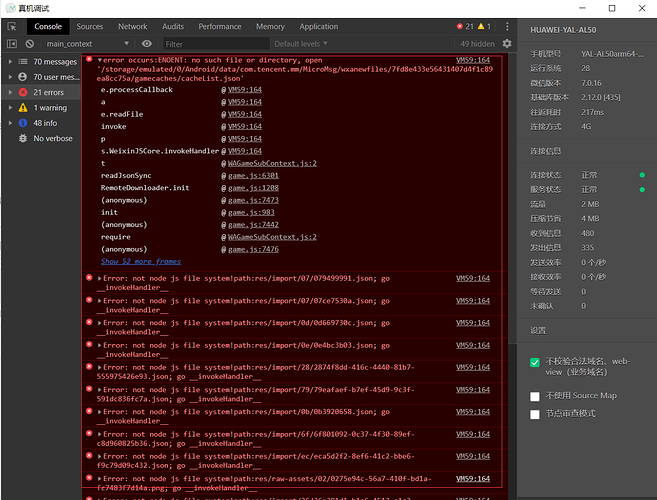This screenshot has height=500, width=657.
Task: Toggle the console sidebar icon
Action: (12, 44)
